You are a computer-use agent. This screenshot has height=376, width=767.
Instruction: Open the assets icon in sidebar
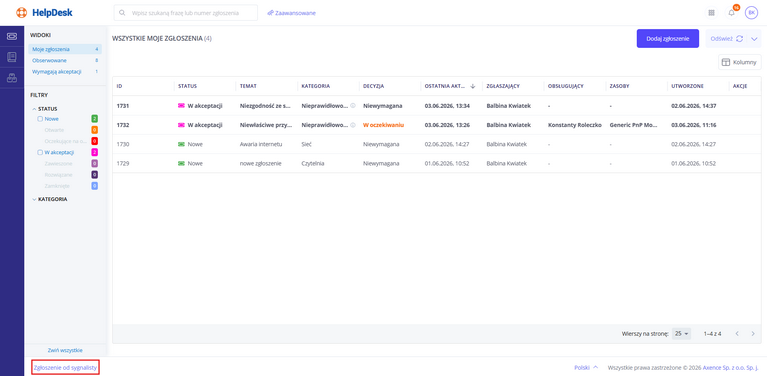point(12,77)
